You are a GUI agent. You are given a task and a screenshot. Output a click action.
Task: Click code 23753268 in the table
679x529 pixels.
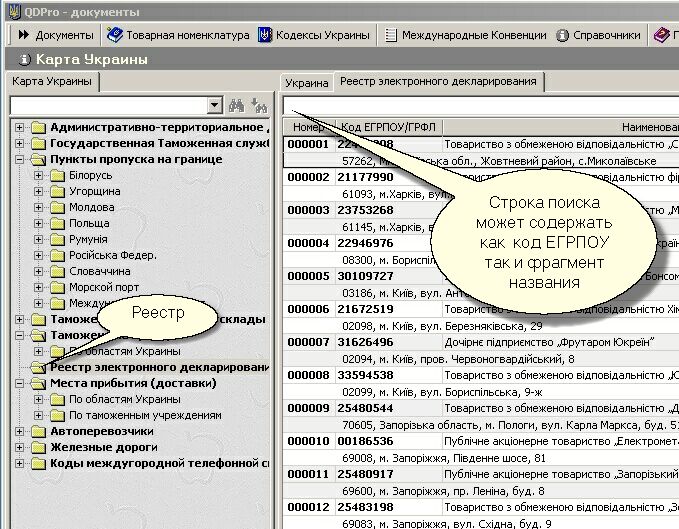click(x=365, y=210)
